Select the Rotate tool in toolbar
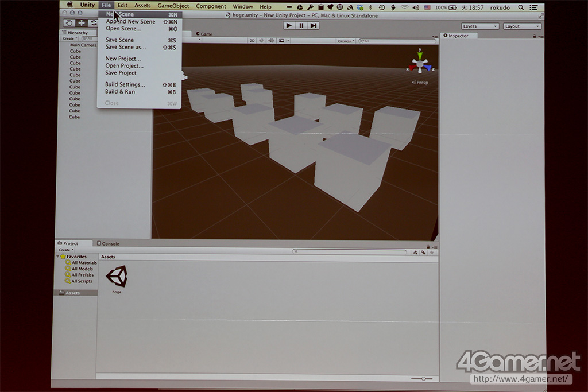 [92, 23]
